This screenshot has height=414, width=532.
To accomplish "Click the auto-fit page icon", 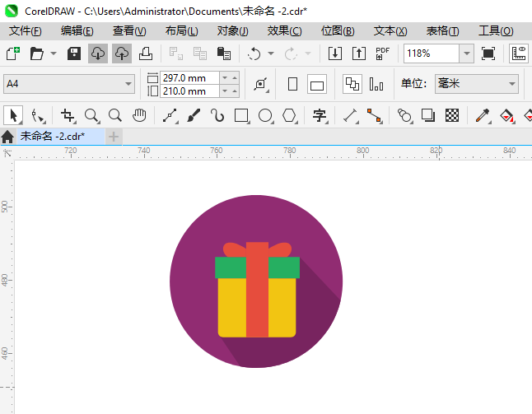I will point(260,84).
